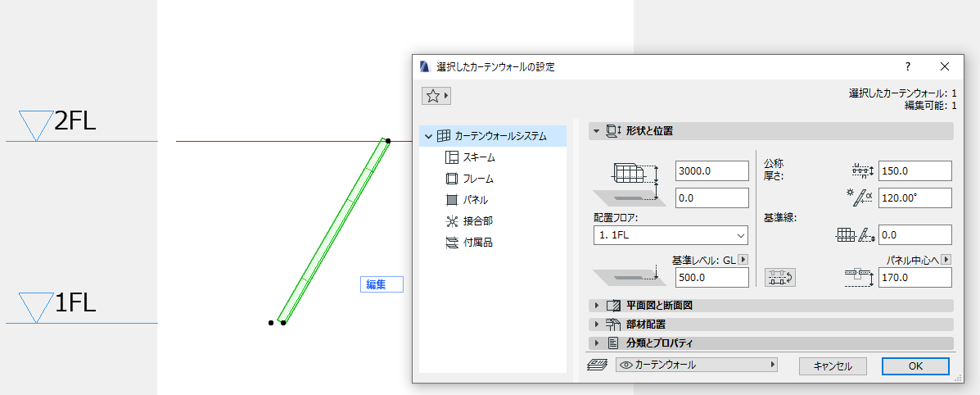Close the curtain wall settings dialog
Screen dimensions: 980x395
[x=944, y=66]
